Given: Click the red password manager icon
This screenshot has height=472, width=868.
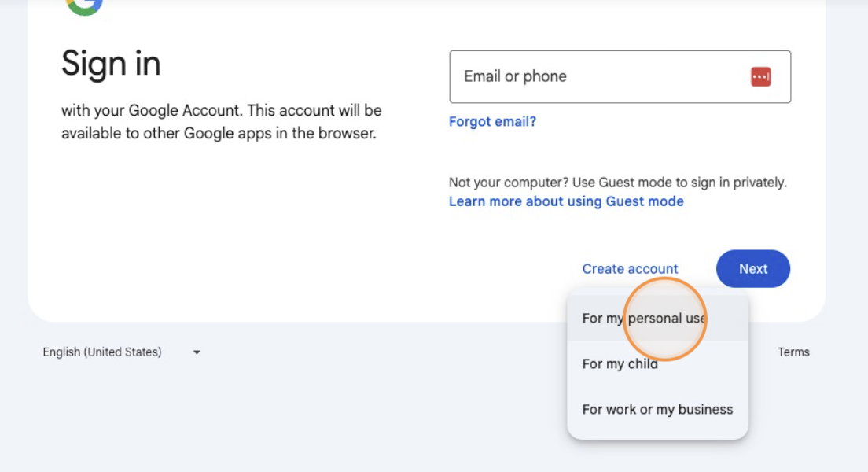Looking at the screenshot, I should pos(760,76).
